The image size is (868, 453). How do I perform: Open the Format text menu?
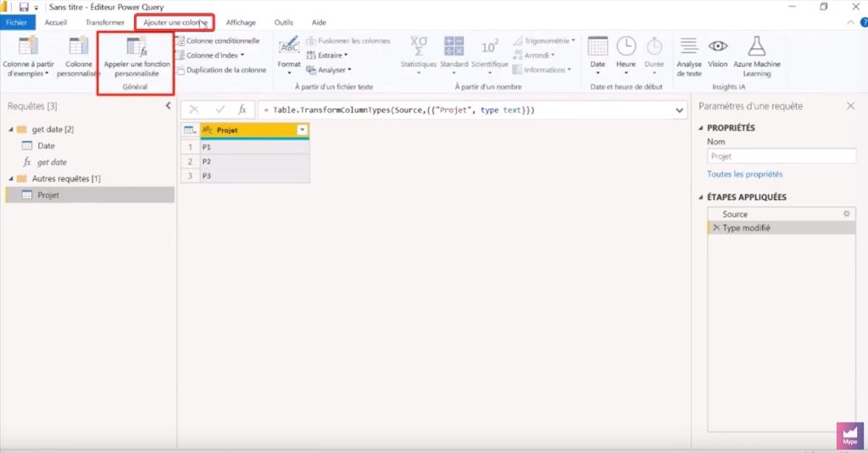(289, 56)
